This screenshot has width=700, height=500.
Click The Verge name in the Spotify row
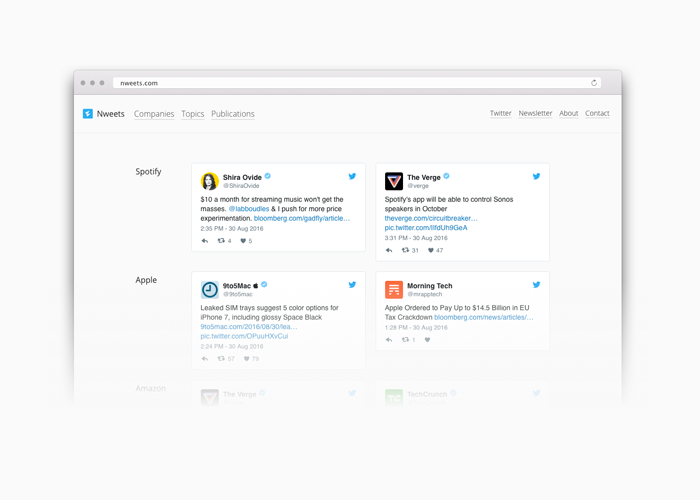[x=424, y=177]
